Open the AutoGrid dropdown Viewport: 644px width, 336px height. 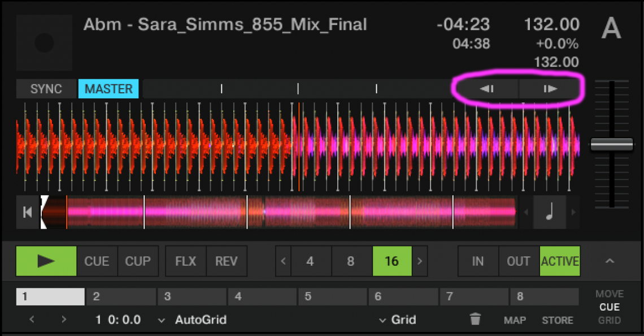click(x=195, y=320)
